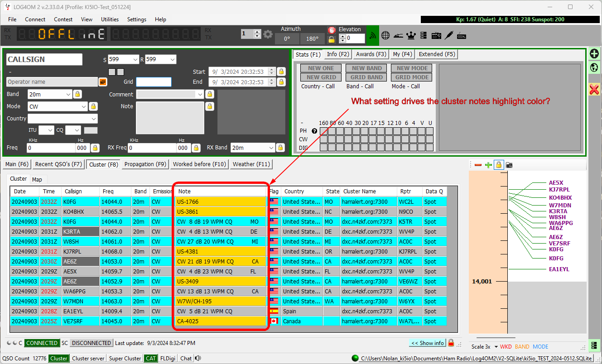
Task: Toggle the lock beside Freq field
Action: point(95,148)
